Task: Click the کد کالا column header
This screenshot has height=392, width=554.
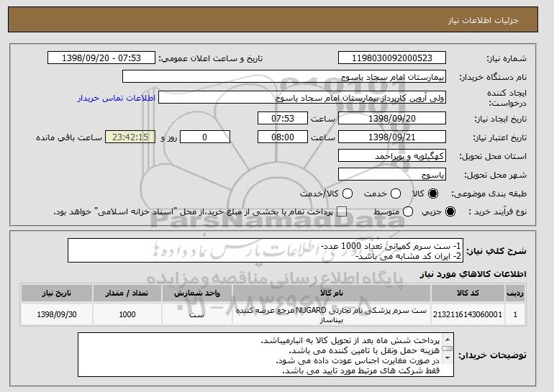Action: (x=468, y=293)
